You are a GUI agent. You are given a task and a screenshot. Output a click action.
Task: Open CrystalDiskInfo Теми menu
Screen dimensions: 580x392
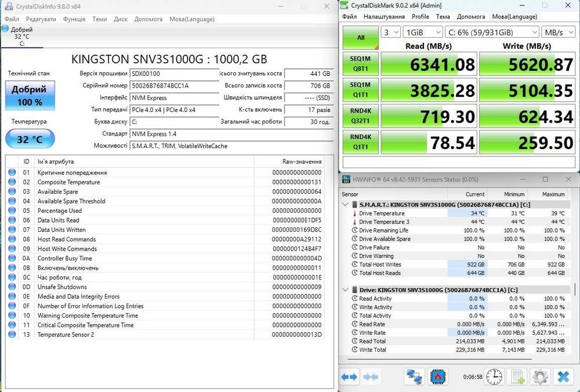100,19
